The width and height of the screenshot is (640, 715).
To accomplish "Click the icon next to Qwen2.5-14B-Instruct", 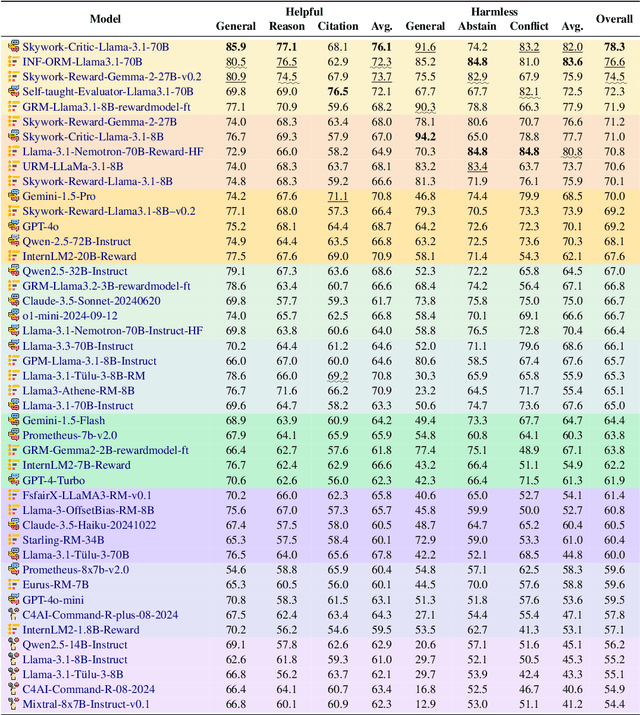I will (x=14, y=644).
